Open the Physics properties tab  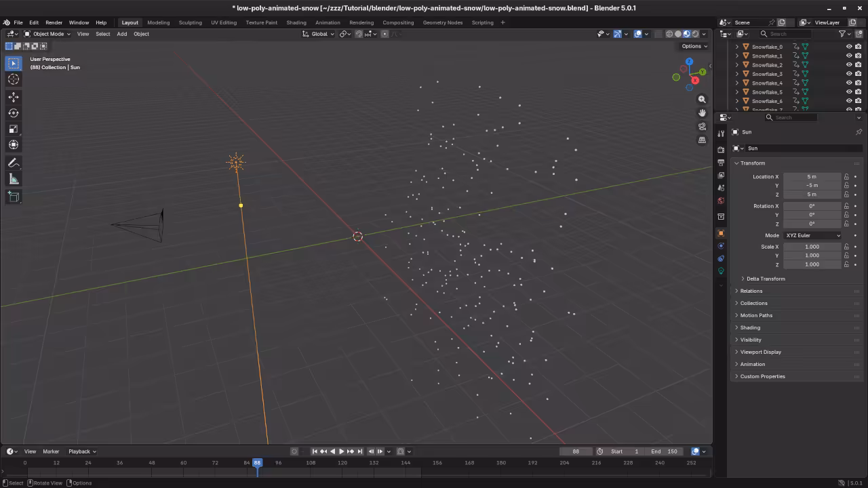point(721,245)
